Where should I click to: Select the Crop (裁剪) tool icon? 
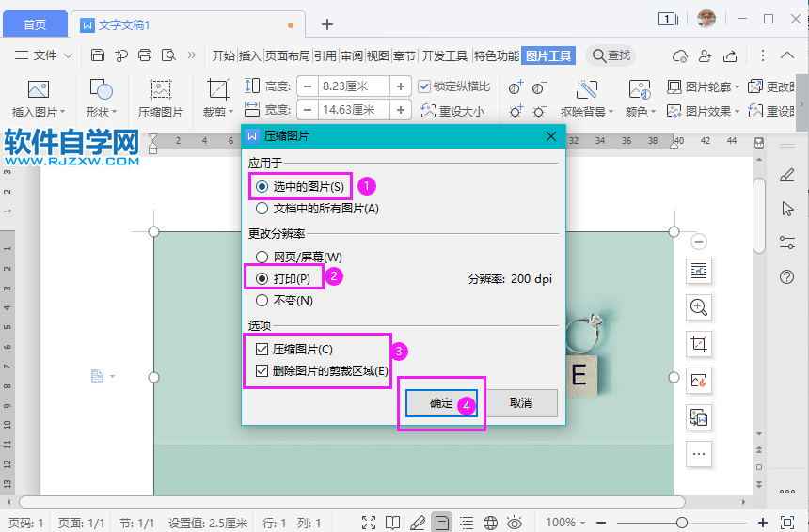point(217,89)
